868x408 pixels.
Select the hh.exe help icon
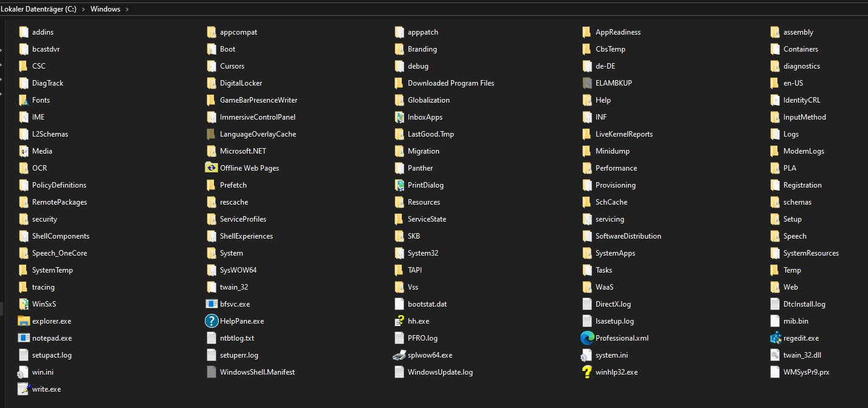tap(399, 321)
